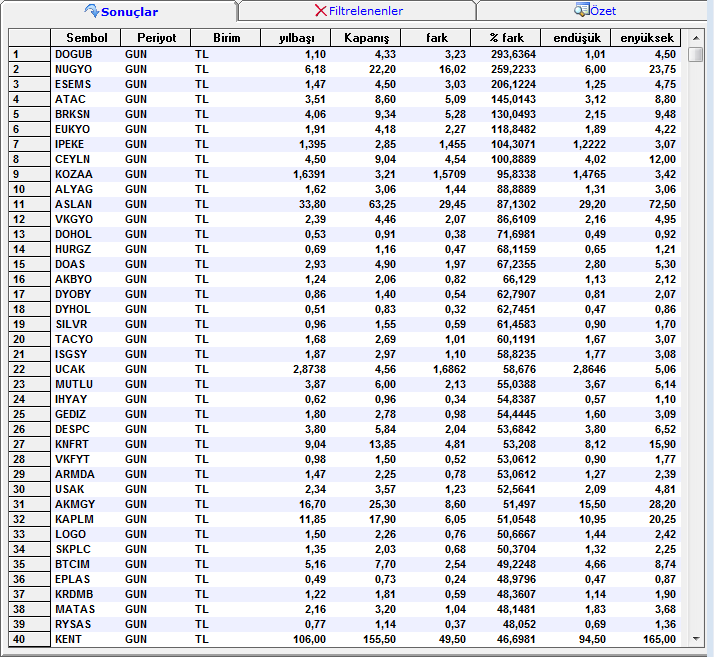Click the scrollbar down arrow
714x657 pixels.
(x=696, y=639)
